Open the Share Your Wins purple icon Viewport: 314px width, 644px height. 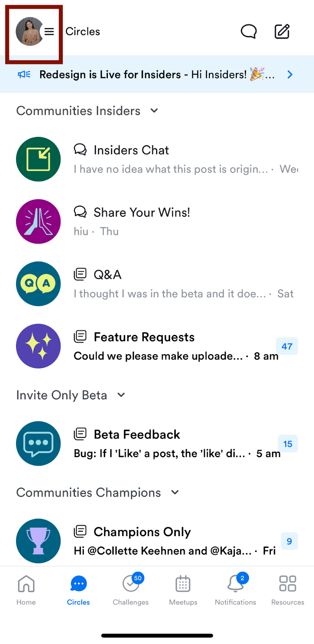point(38,221)
